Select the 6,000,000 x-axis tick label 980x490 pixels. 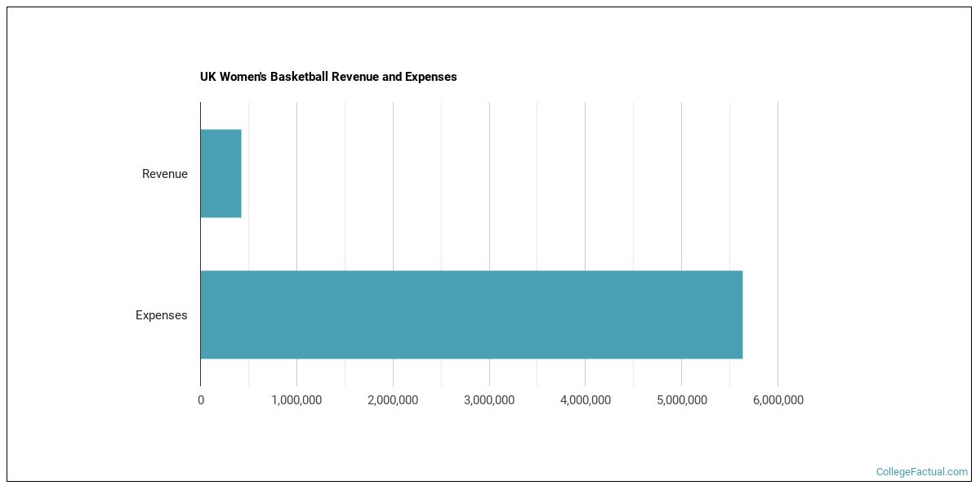[x=777, y=400]
